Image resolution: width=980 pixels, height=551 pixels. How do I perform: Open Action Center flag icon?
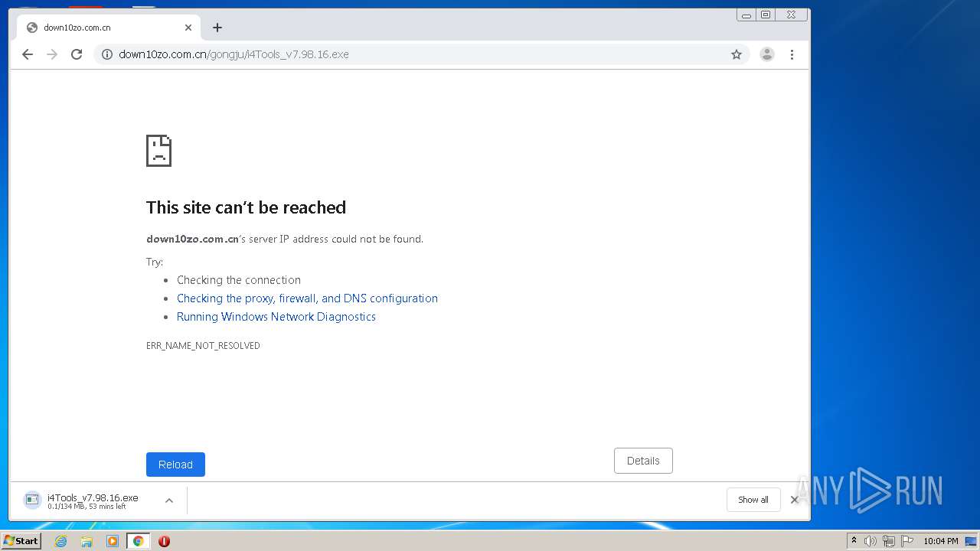pyautogui.click(x=907, y=541)
